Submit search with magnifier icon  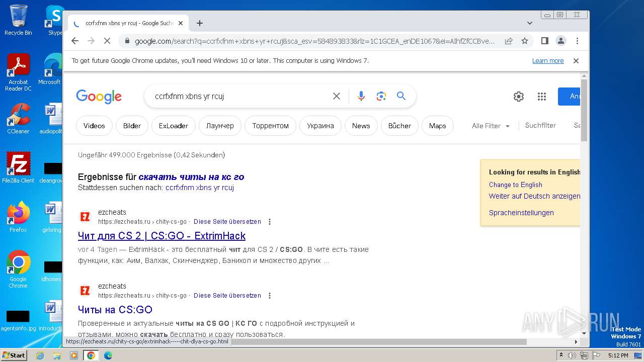click(401, 96)
